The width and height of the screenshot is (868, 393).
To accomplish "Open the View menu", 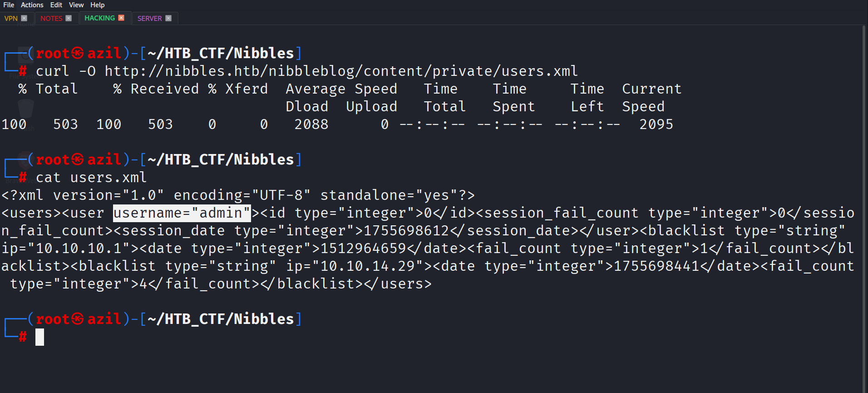I will tap(76, 5).
